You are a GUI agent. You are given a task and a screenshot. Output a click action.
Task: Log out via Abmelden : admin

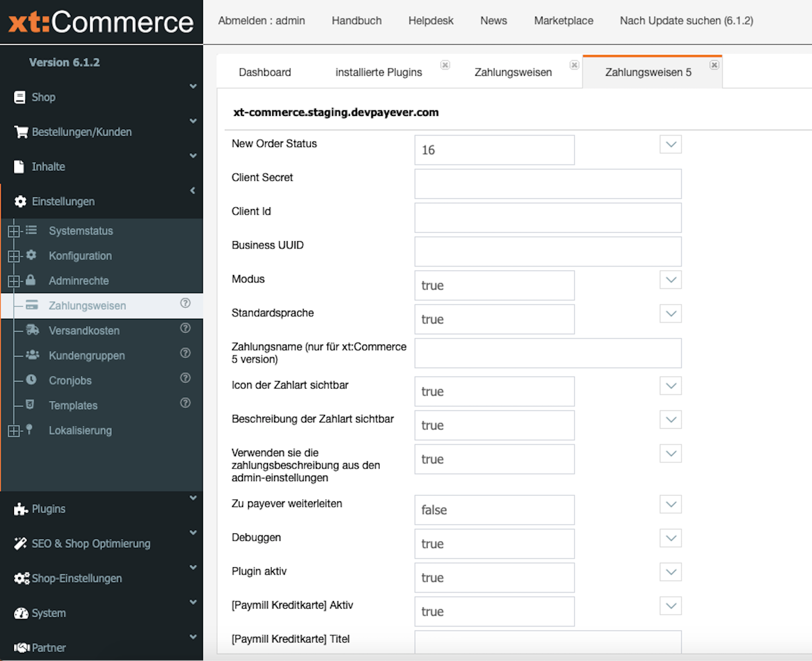[x=261, y=21]
